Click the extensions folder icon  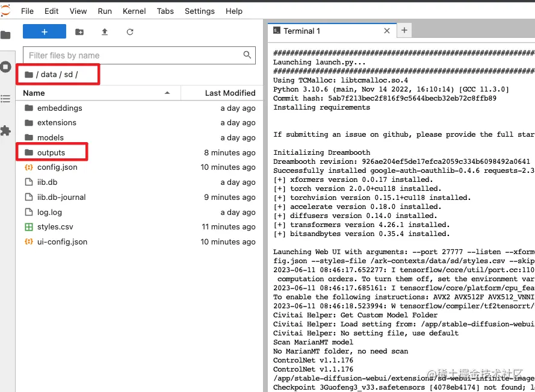(x=29, y=123)
